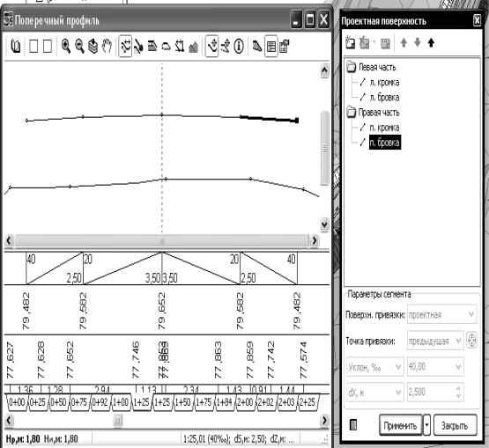
Task: Switch to the 0+00 station tab
Action: coord(17,402)
